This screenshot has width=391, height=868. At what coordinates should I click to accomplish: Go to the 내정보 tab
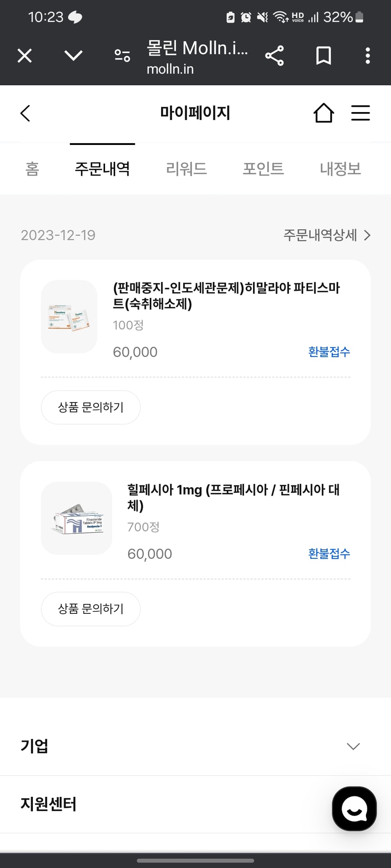[x=340, y=169]
